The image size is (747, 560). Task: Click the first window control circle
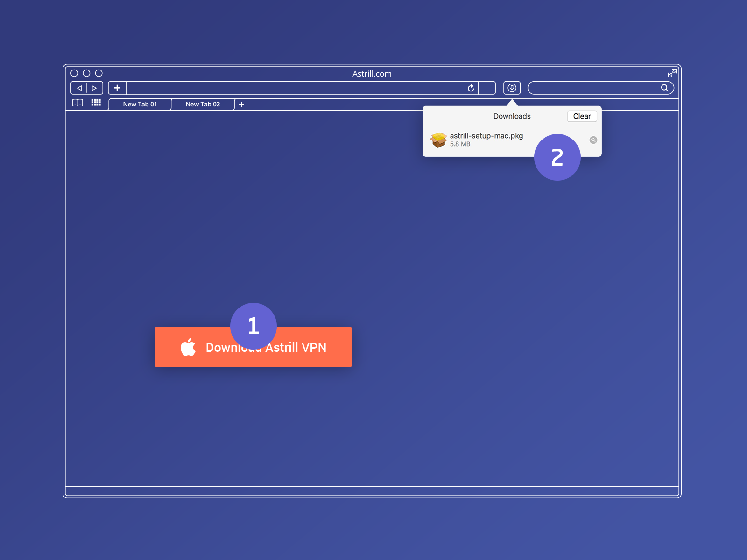(74, 73)
